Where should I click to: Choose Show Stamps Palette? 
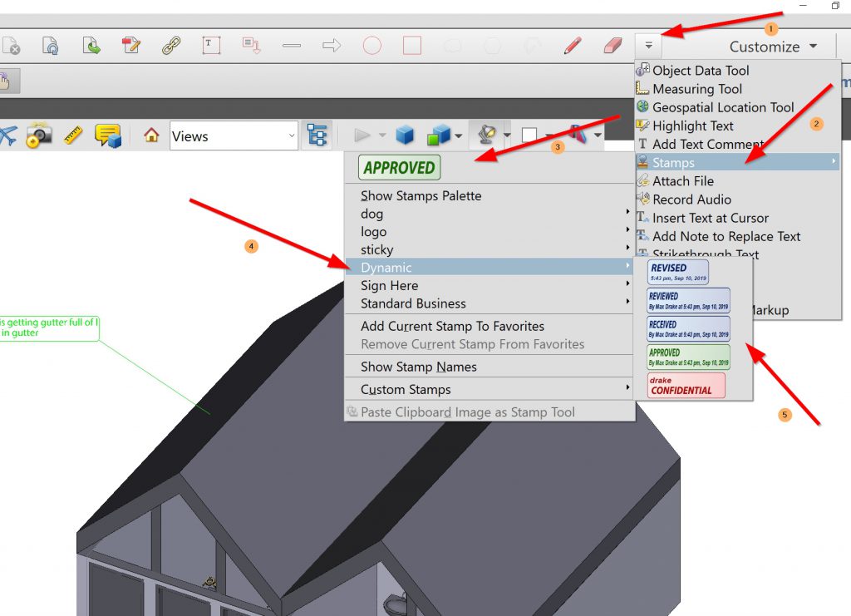click(421, 195)
